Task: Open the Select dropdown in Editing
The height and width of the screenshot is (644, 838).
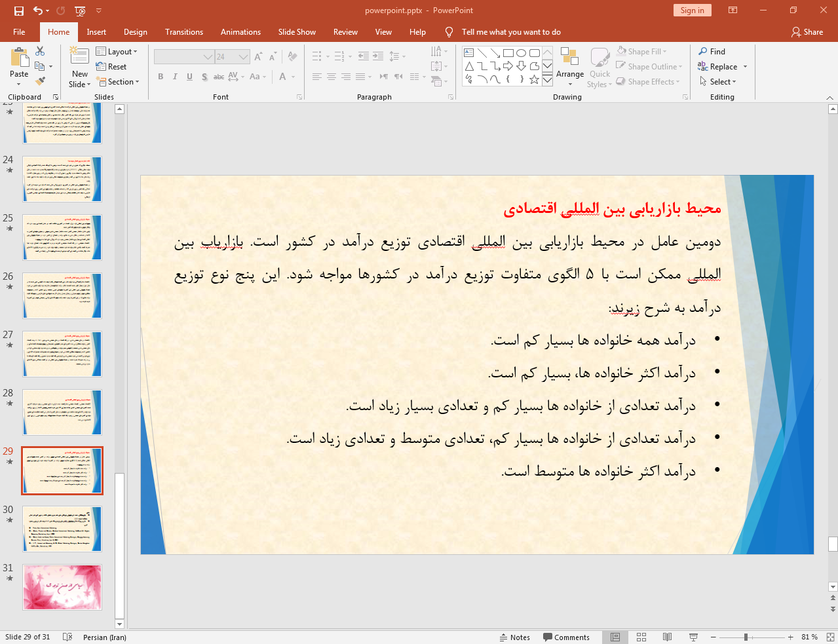Action: [717, 82]
